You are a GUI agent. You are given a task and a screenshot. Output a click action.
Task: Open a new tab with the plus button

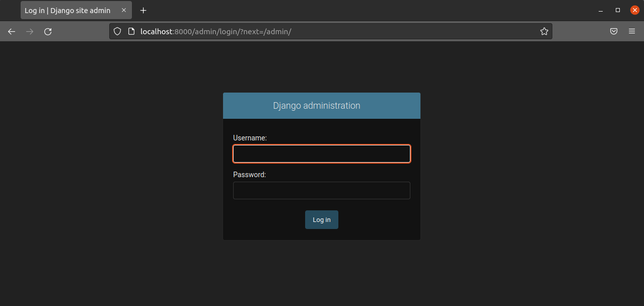pyautogui.click(x=144, y=10)
